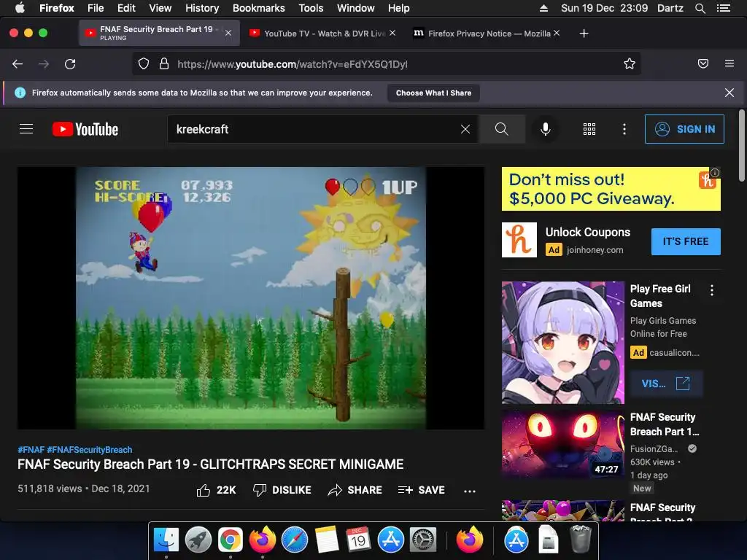Clear the kreekcraft search text
747x560 pixels.
(x=465, y=129)
